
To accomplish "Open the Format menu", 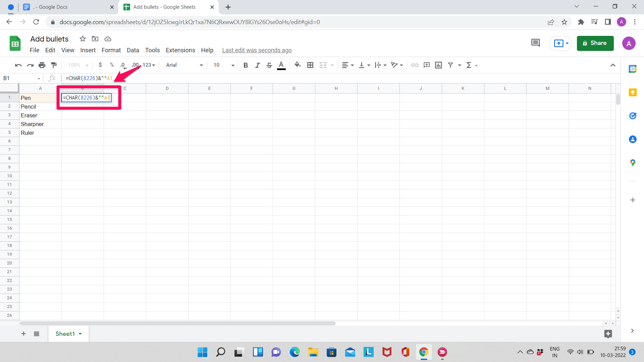I will click(x=111, y=50).
